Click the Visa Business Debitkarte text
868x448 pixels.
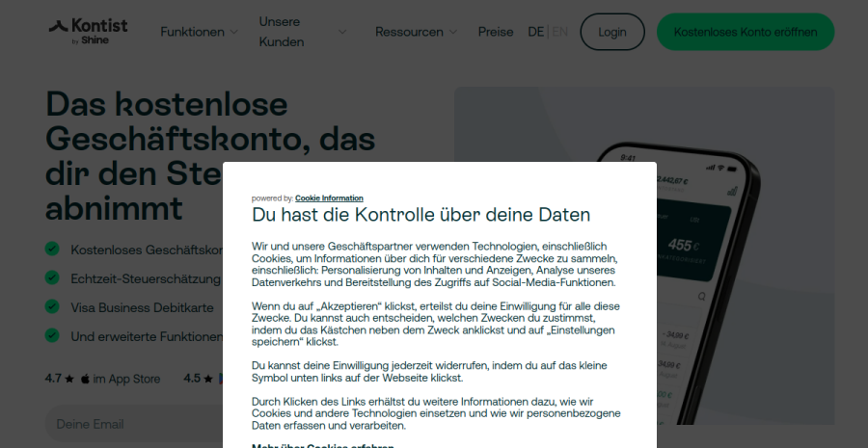[x=142, y=308]
